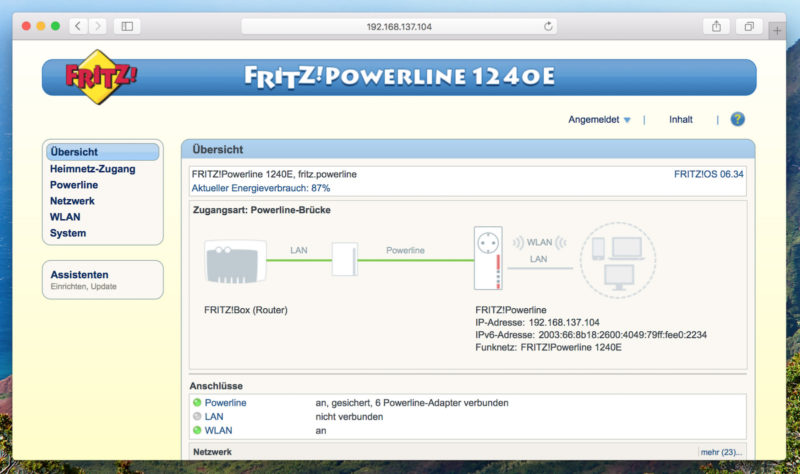Click Funknetz: FRITZ!Powerline 1240E text
The height and width of the screenshot is (474, 800).
click(548, 347)
